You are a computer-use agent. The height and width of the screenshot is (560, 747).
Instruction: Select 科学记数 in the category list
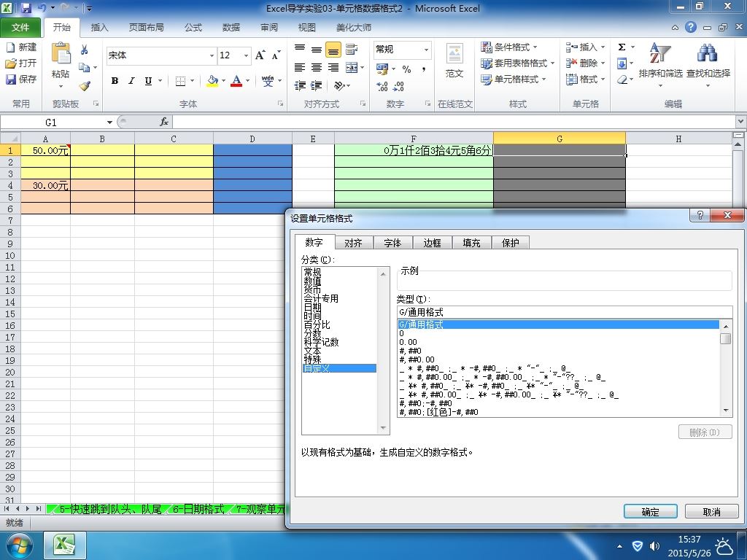[x=321, y=342]
